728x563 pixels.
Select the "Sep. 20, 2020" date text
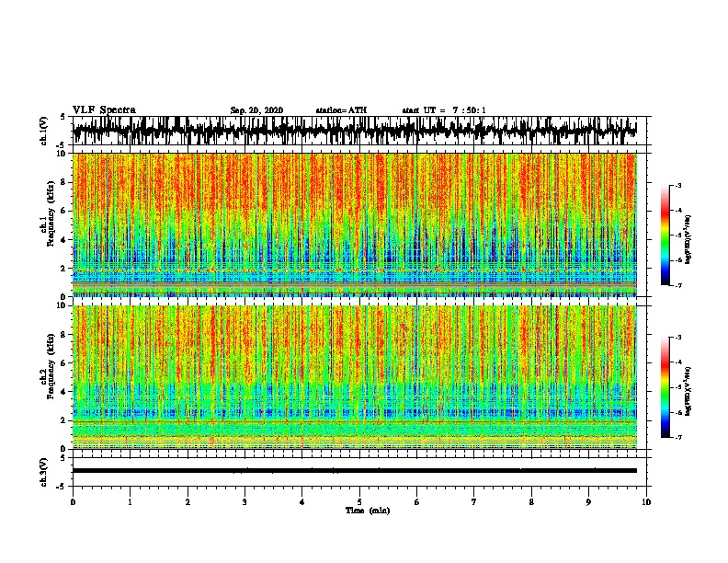256,110
